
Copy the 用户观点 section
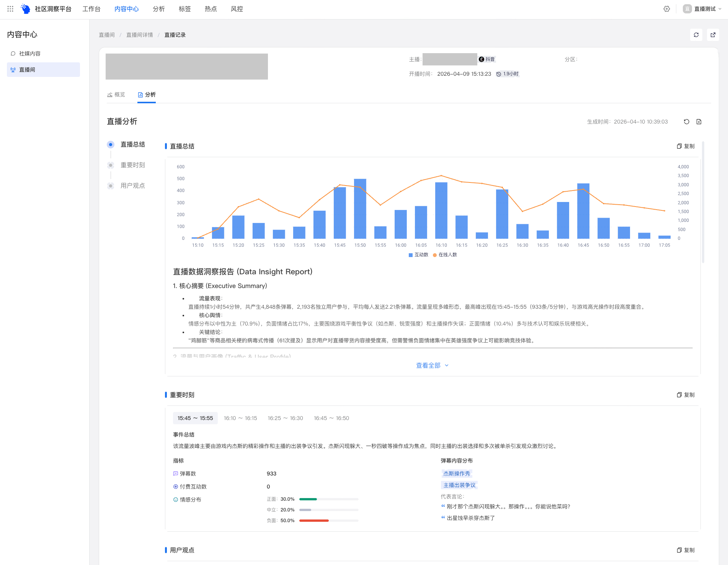coord(686,550)
